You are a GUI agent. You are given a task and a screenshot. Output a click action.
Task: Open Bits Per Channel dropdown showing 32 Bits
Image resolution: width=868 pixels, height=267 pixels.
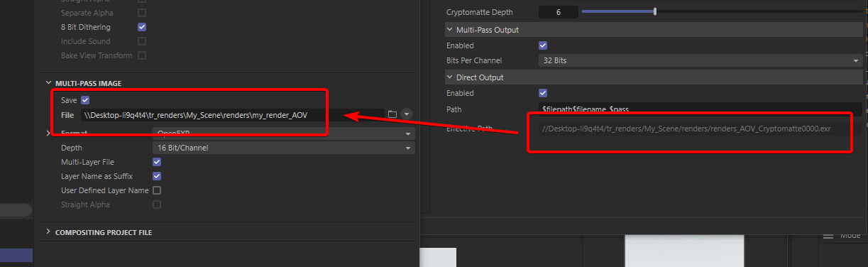(701, 60)
